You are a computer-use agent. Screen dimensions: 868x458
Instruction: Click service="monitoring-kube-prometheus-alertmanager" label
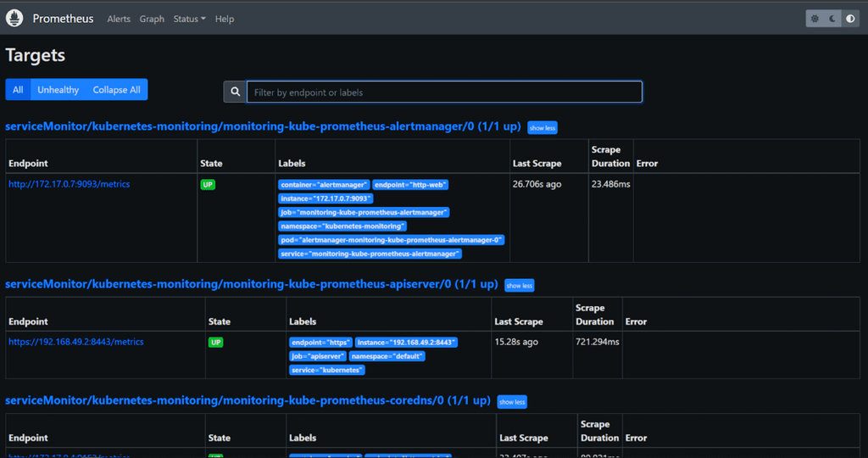click(x=370, y=254)
